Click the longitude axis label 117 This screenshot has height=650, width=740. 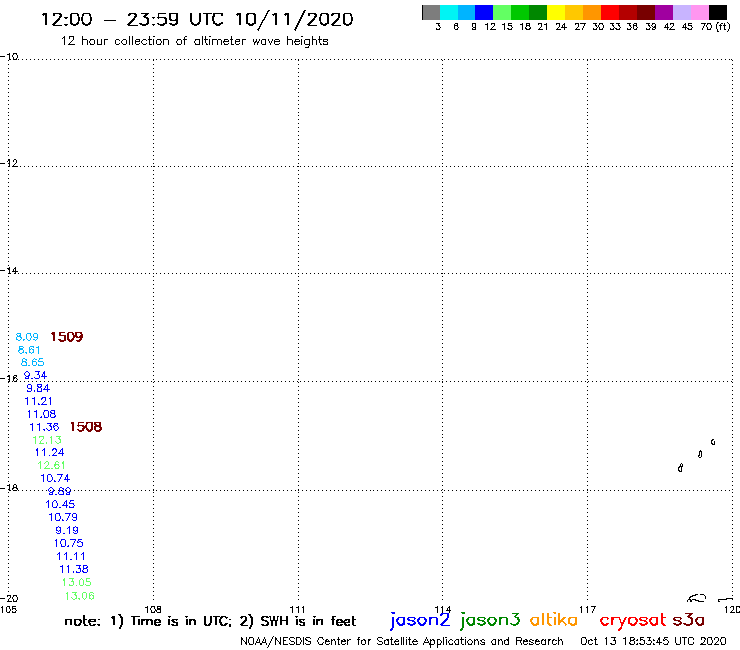588,609
